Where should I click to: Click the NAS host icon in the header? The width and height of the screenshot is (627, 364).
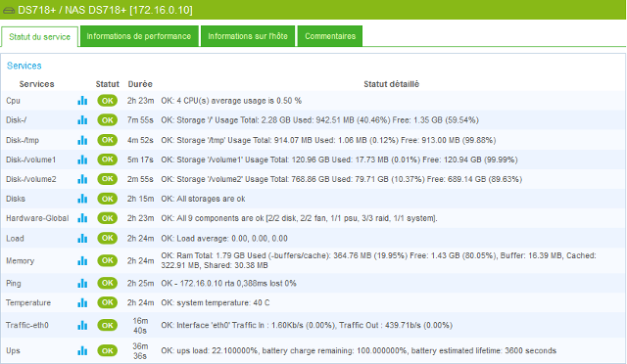(x=9, y=10)
